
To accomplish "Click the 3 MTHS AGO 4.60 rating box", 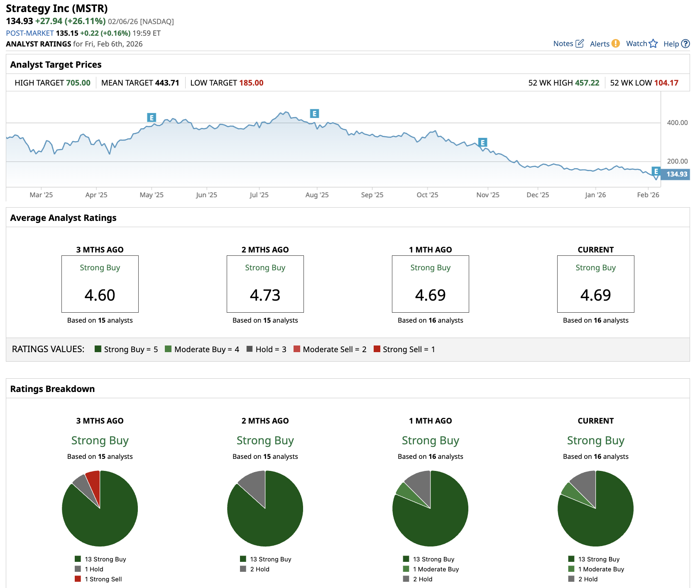I will point(100,284).
